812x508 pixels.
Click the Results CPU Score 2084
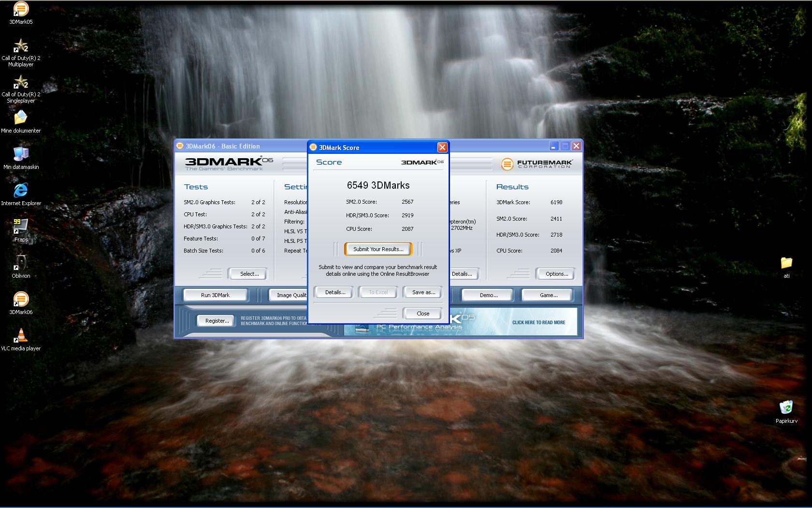[x=556, y=251]
